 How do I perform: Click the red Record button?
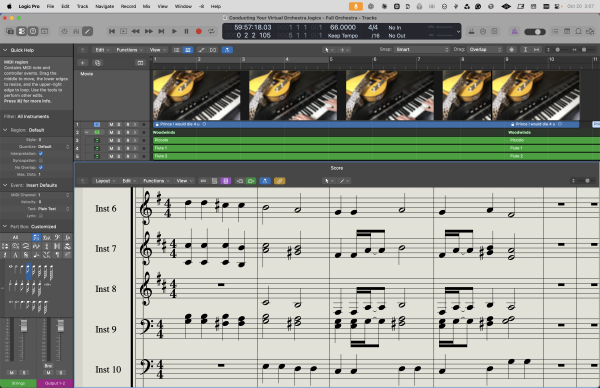199,31
